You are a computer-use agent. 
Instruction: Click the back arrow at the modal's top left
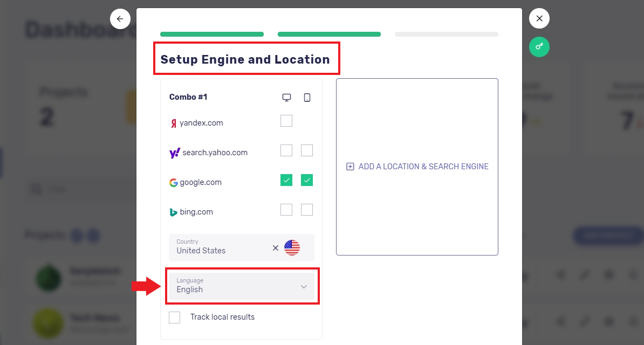(120, 18)
